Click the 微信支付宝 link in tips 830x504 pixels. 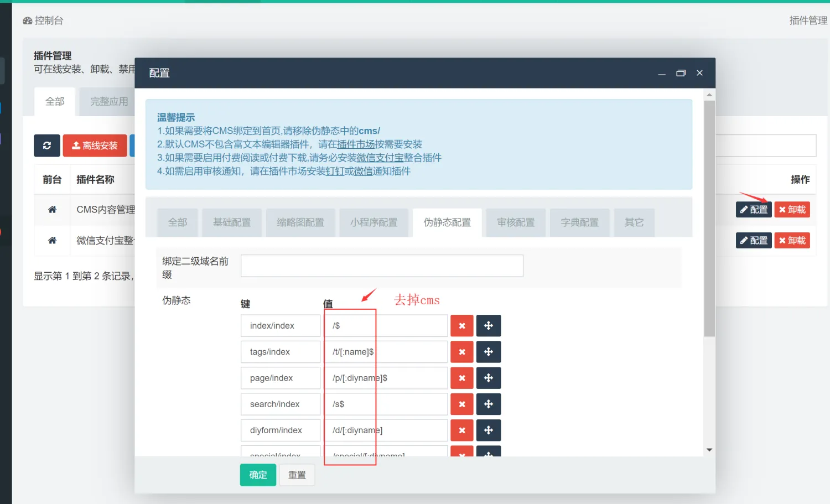click(x=380, y=158)
